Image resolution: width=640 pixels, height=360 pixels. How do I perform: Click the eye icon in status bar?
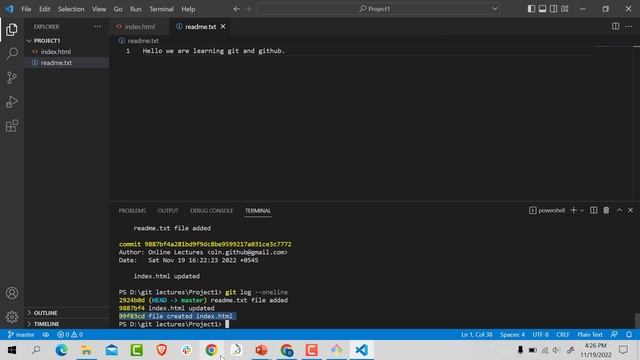coord(46,335)
